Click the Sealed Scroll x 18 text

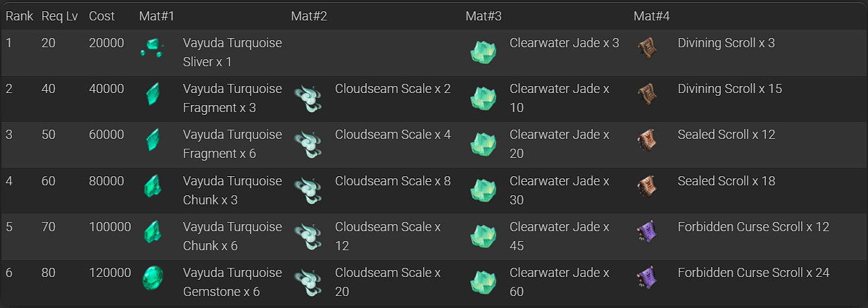pos(726,181)
